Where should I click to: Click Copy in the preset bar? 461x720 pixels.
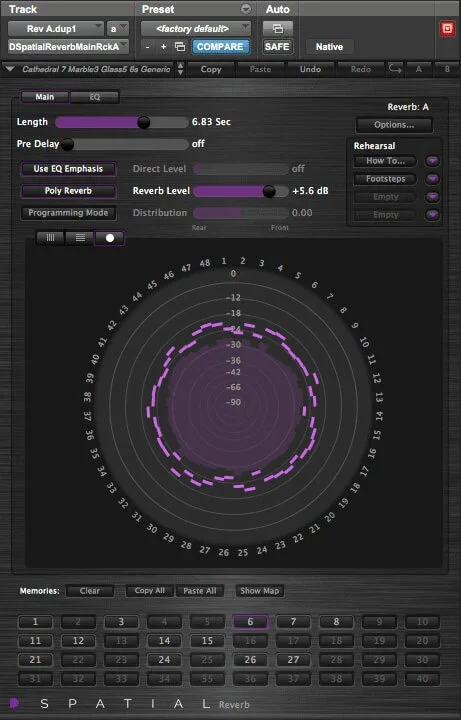tap(211, 69)
